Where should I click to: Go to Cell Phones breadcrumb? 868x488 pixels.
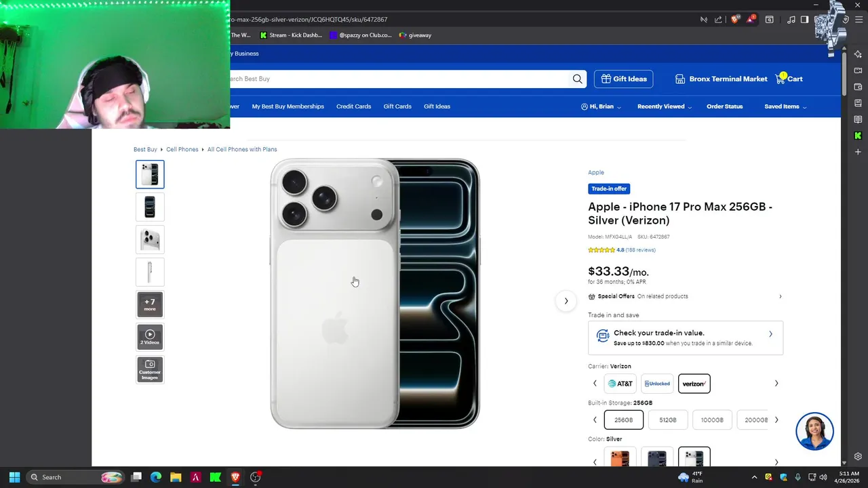[182, 149]
